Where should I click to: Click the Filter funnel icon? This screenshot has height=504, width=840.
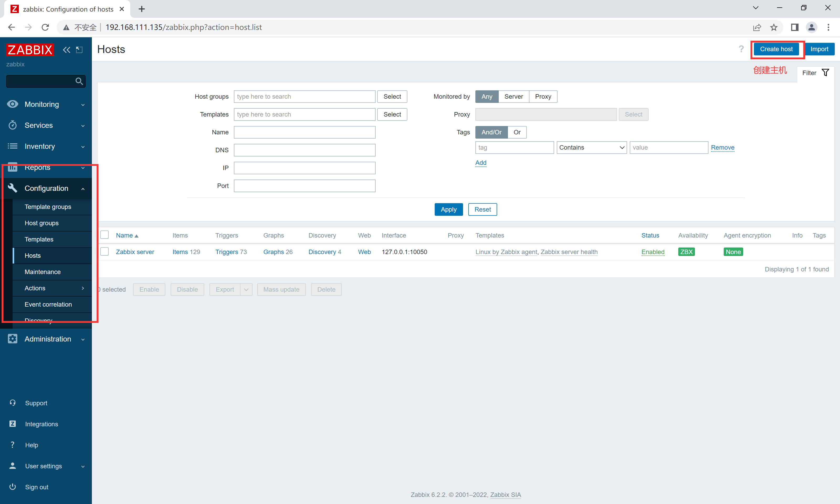825,73
